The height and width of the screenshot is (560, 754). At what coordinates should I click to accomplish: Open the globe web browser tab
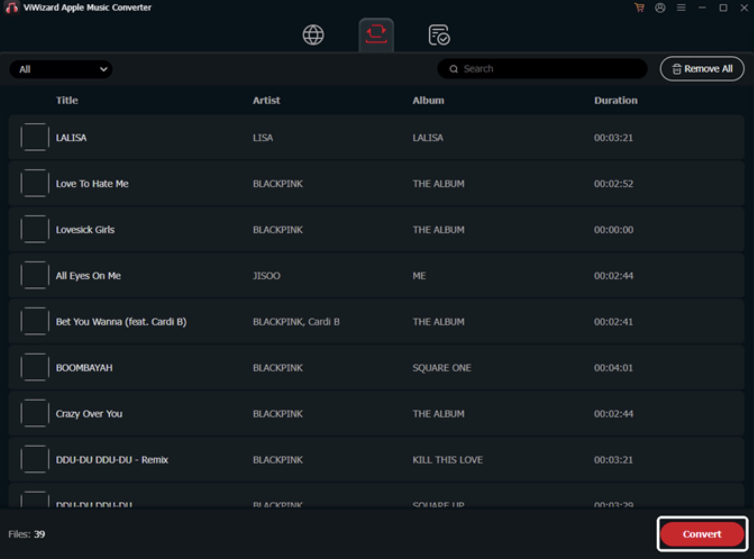(313, 35)
